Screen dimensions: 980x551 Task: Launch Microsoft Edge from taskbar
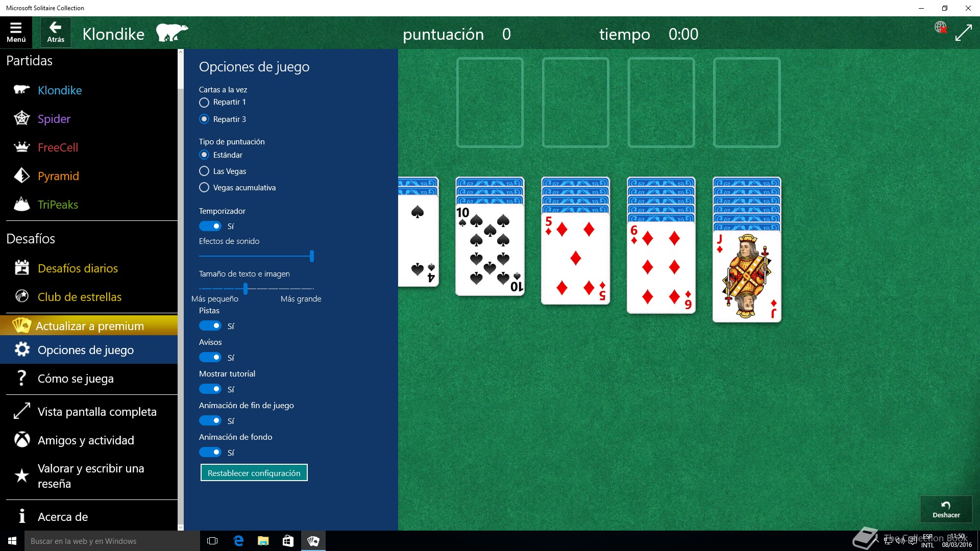(x=238, y=541)
